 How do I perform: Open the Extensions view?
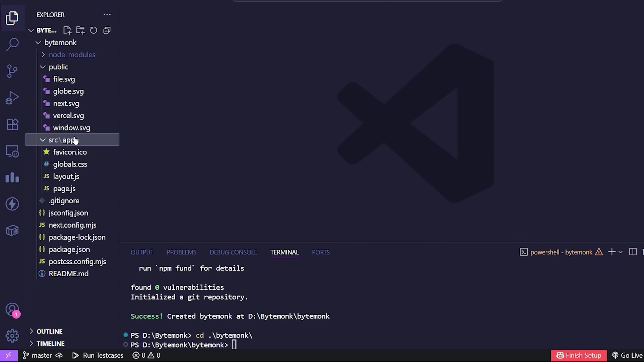[12, 124]
